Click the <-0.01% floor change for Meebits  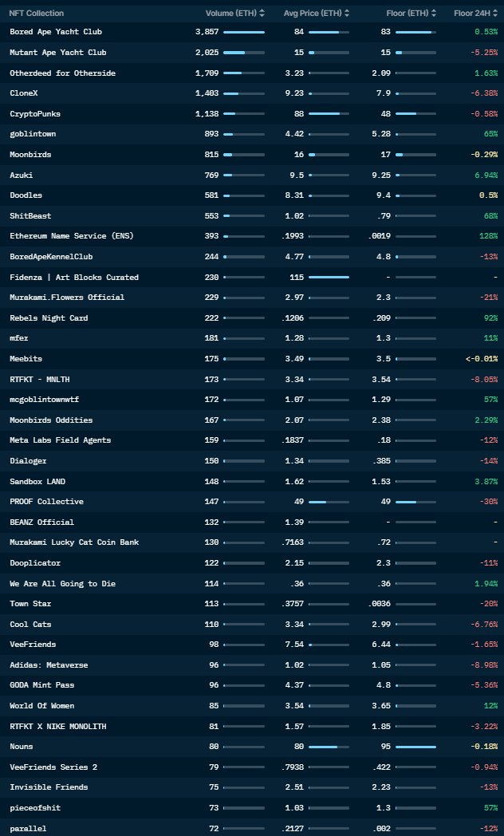click(x=482, y=359)
